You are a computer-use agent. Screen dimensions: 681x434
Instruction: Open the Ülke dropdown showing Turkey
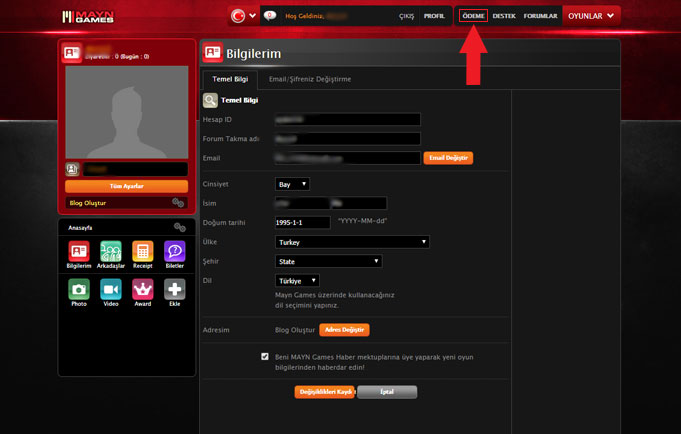pyautogui.click(x=352, y=242)
